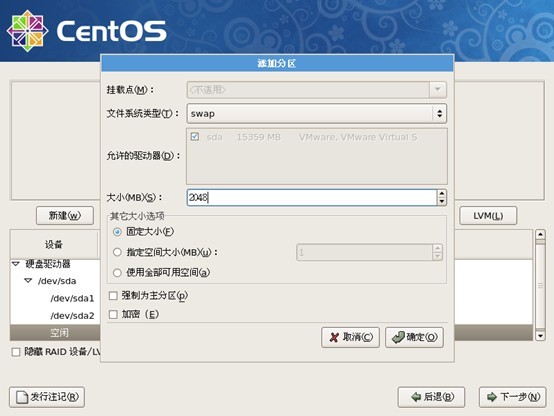Image resolution: width=554 pixels, height=416 pixels.
Task: Select 固定大小 radio option
Action: tap(117, 232)
